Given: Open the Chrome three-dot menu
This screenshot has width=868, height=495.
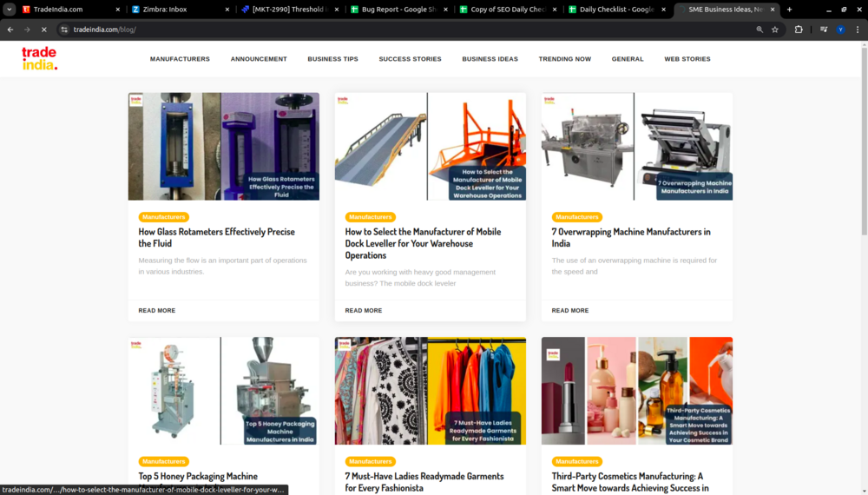Looking at the screenshot, I should pos(858,30).
